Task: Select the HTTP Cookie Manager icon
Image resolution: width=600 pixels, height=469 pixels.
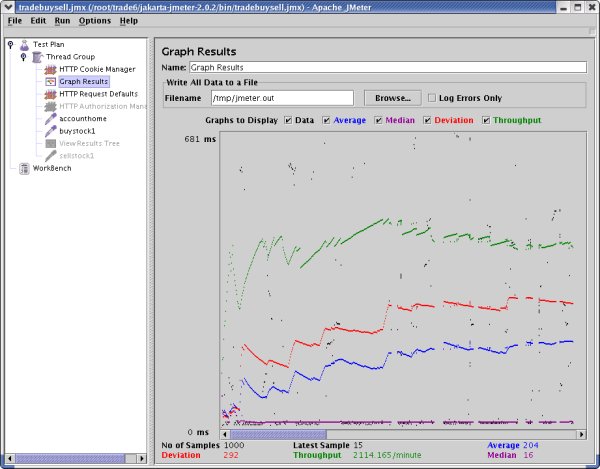Action: pyautogui.click(x=50, y=69)
